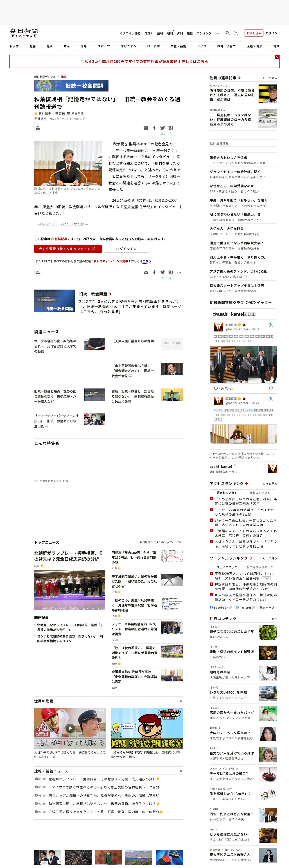Image resolution: width=289 pixels, height=868 pixels.
Task: Click info icon on first tweet
Action: (x=271, y=388)
